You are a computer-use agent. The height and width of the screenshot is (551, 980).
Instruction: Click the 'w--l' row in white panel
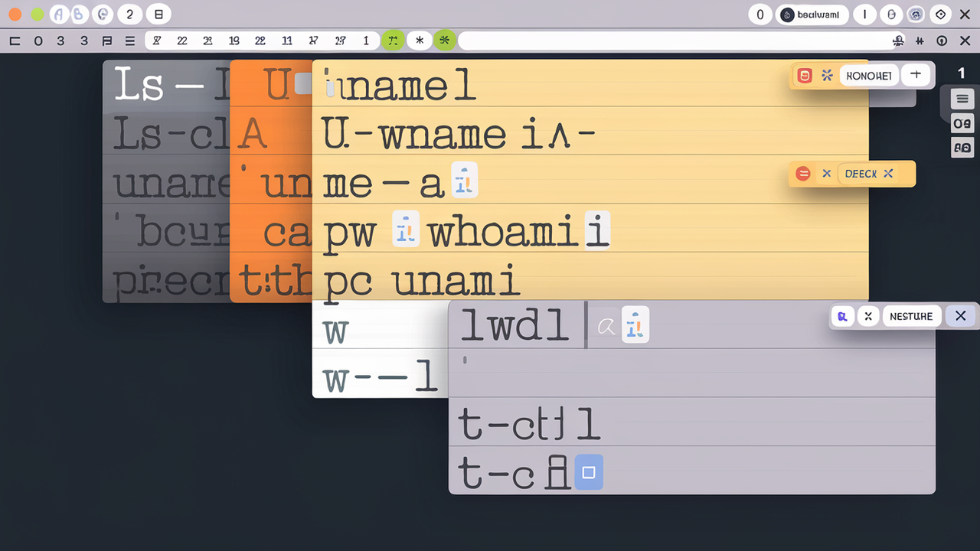(381, 374)
